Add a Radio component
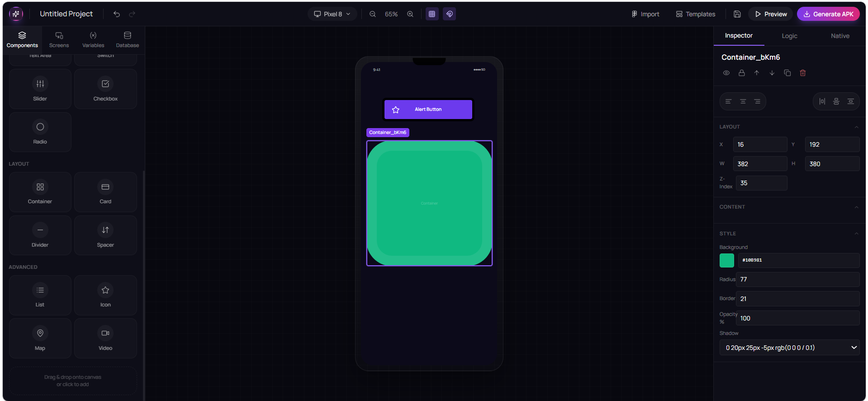This screenshot has height=401, width=868. coord(40,132)
